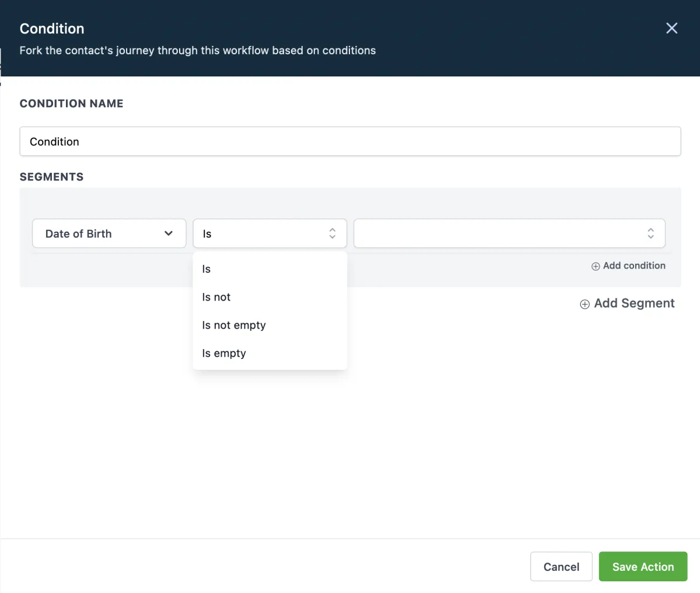Click the up-down arrows on the operator selector

tap(332, 233)
